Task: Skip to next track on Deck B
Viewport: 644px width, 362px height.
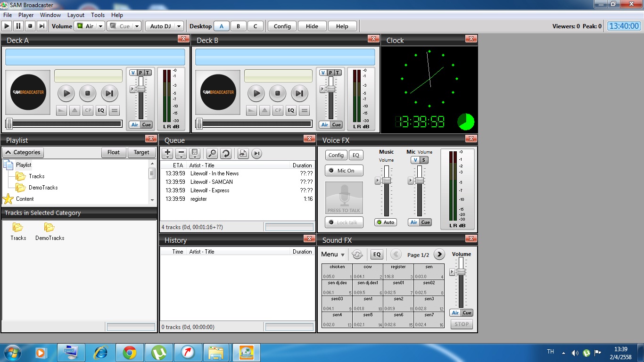Action: coord(299,93)
